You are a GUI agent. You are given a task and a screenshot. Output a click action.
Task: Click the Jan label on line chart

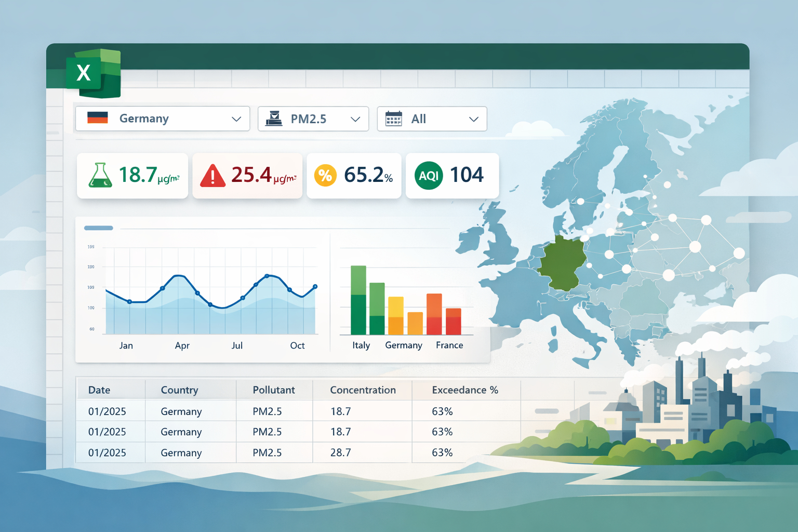point(126,345)
